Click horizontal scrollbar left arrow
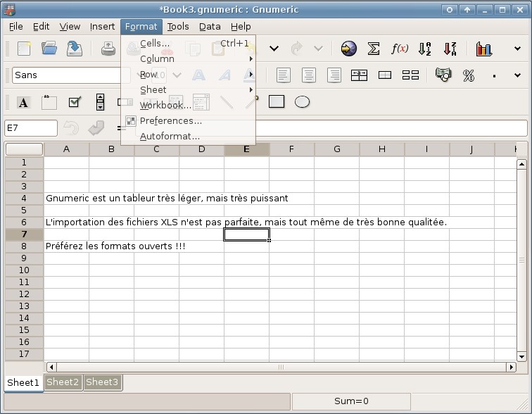The width and height of the screenshot is (532, 414). coord(51,367)
